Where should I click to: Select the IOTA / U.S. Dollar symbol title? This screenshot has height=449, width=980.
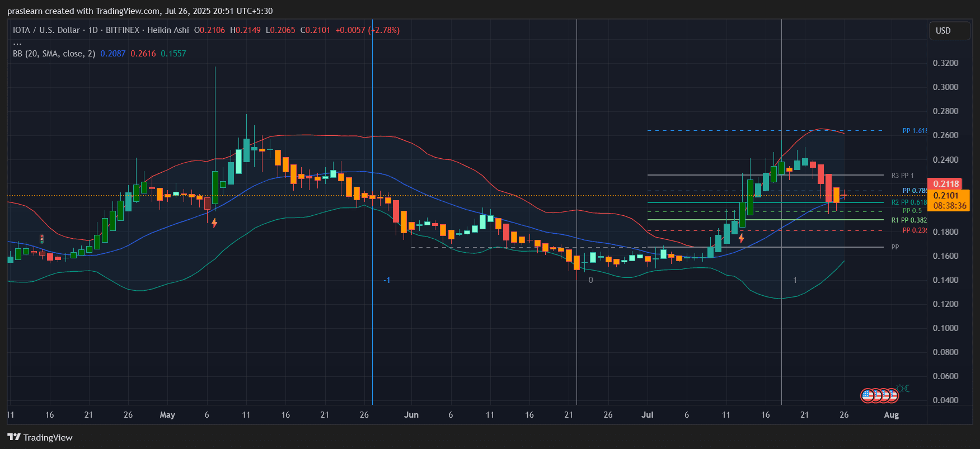[46, 30]
